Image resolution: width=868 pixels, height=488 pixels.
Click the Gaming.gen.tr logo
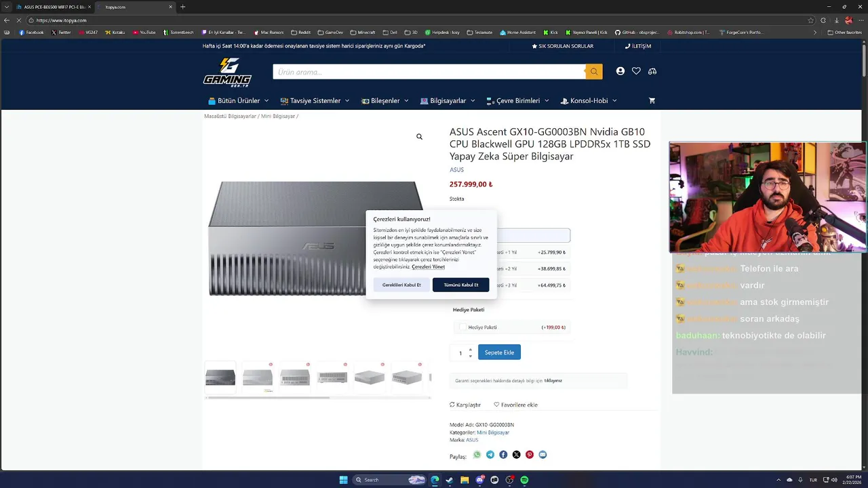[x=227, y=72]
